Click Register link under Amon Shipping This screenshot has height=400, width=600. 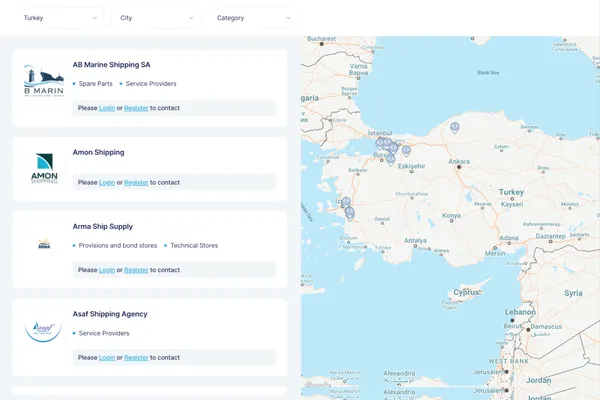(x=136, y=183)
